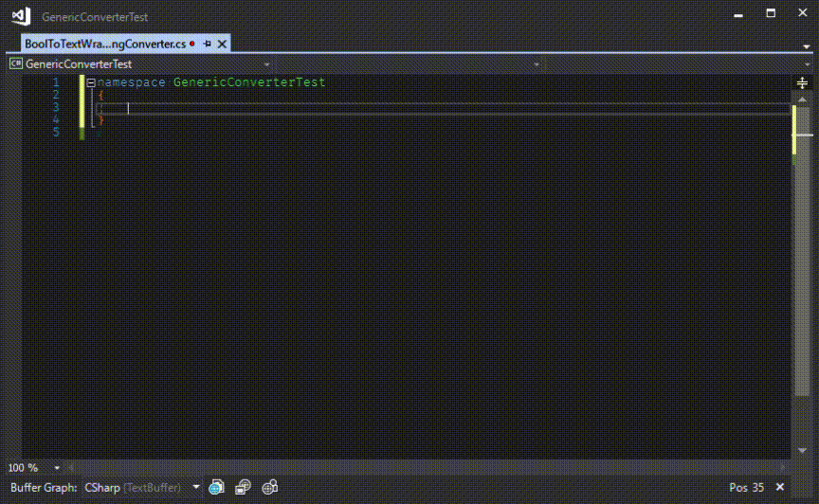Click the horizontal scrollbar right arrow

coord(782,467)
